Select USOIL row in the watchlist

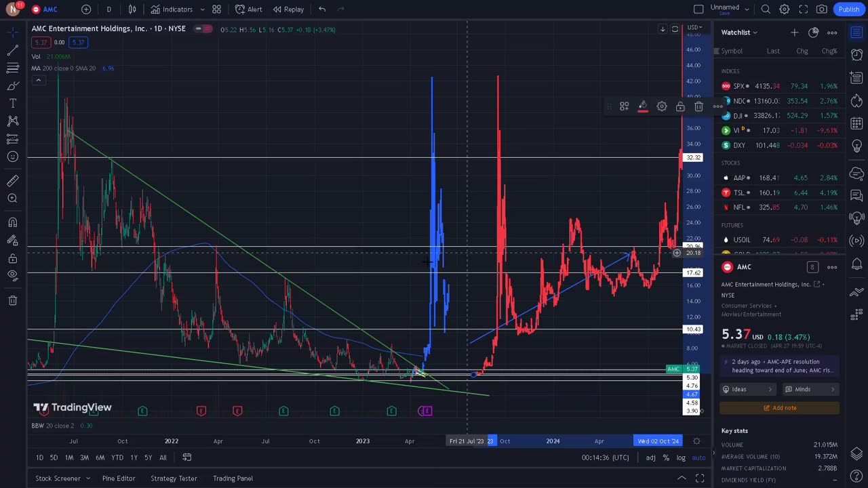point(779,240)
